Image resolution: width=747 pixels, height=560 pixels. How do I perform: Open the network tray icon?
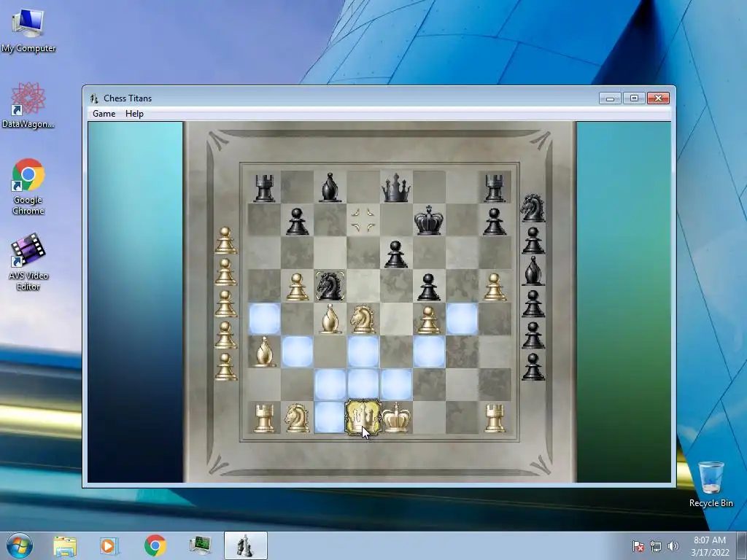656,546
